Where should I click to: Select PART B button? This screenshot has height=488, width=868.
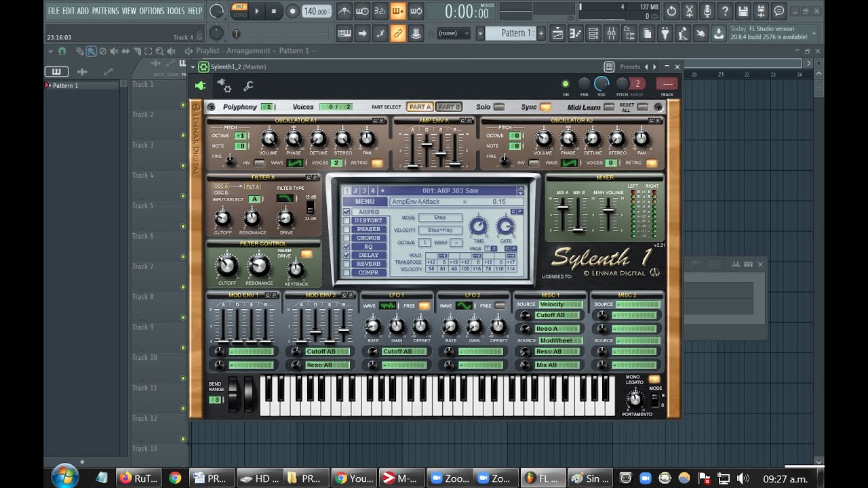pos(448,107)
